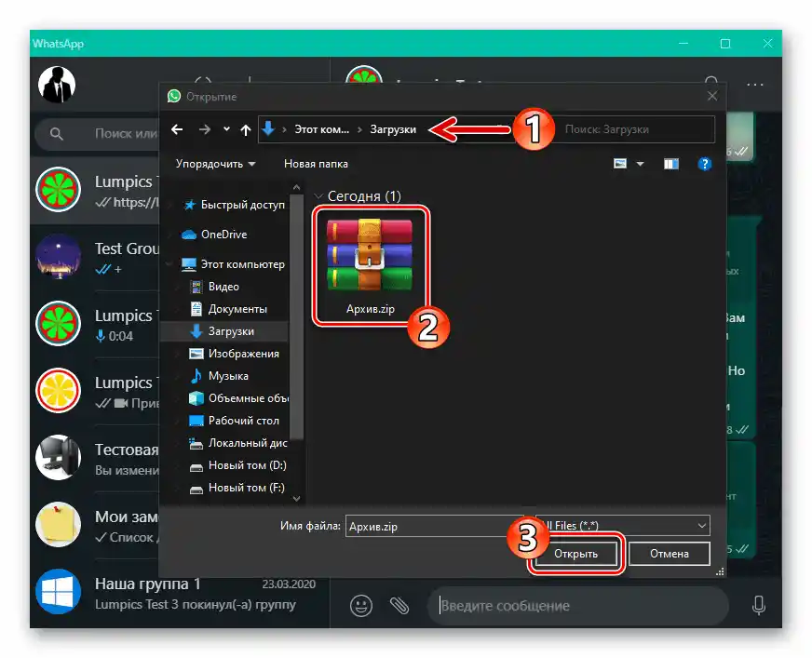The height and width of the screenshot is (658, 812).
Task: Open 'Мои зам...' chat in WhatsApp
Action: pos(95,525)
